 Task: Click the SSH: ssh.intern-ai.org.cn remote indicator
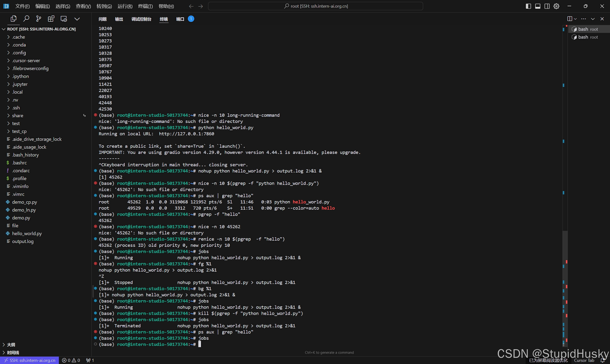30,360
